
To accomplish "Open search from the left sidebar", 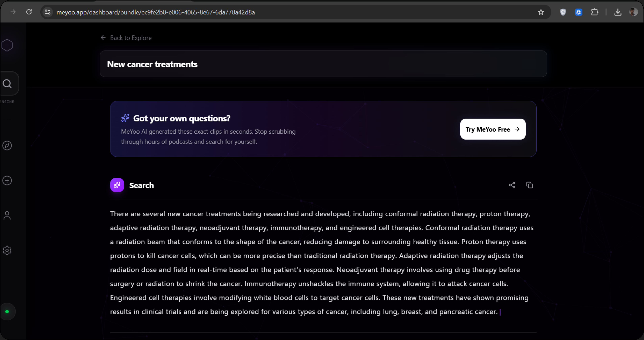I will click(x=7, y=84).
